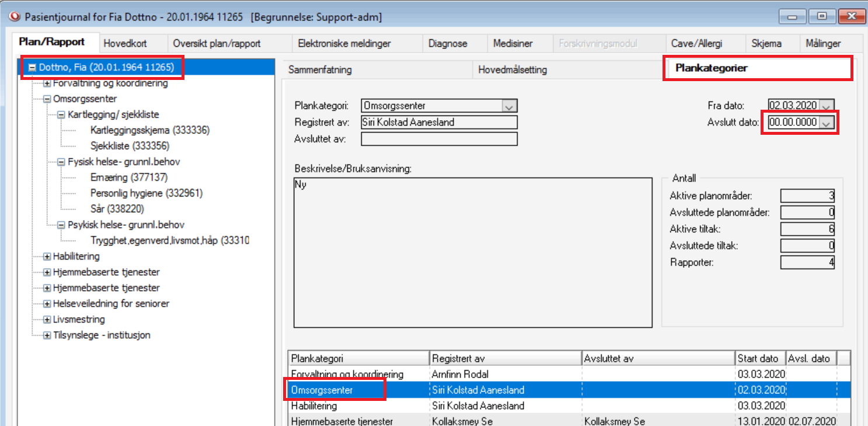Collapse Kartlegging/ sjekkliste node
Screen dimensions: 868x426
click(x=61, y=115)
